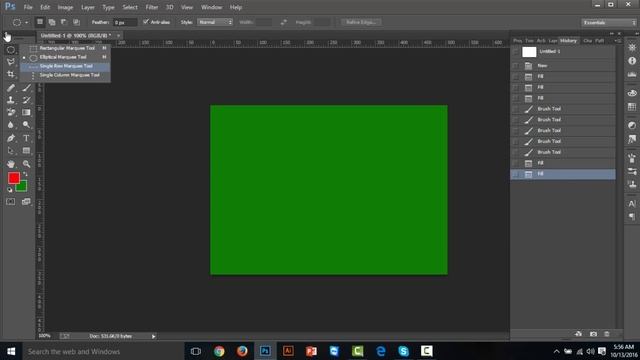Set history brush source for last Fill state
Image resolution: width=640 pixels, height=360 pixels.
(x=516, y=174)
